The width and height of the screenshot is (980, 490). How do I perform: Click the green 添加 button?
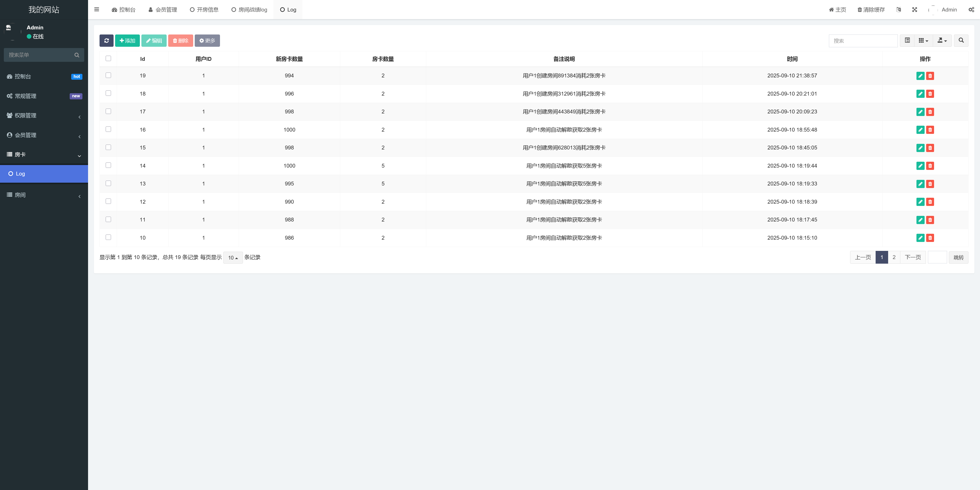pos(127,41)
